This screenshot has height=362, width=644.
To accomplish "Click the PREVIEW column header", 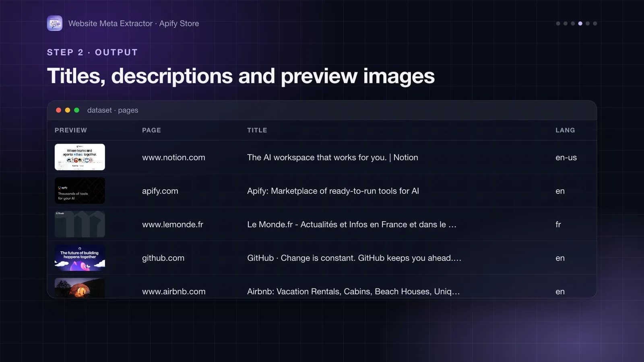I will [71, 130].
